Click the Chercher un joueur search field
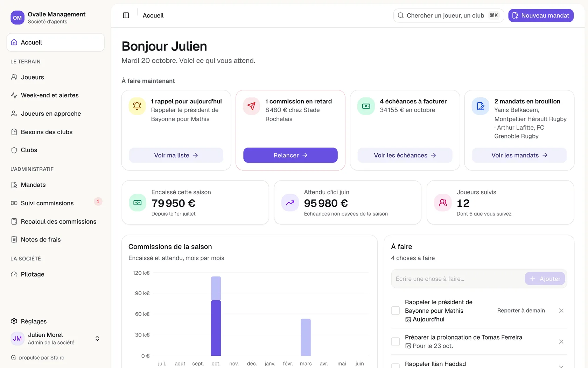The image size is (588, 368). 449,15
